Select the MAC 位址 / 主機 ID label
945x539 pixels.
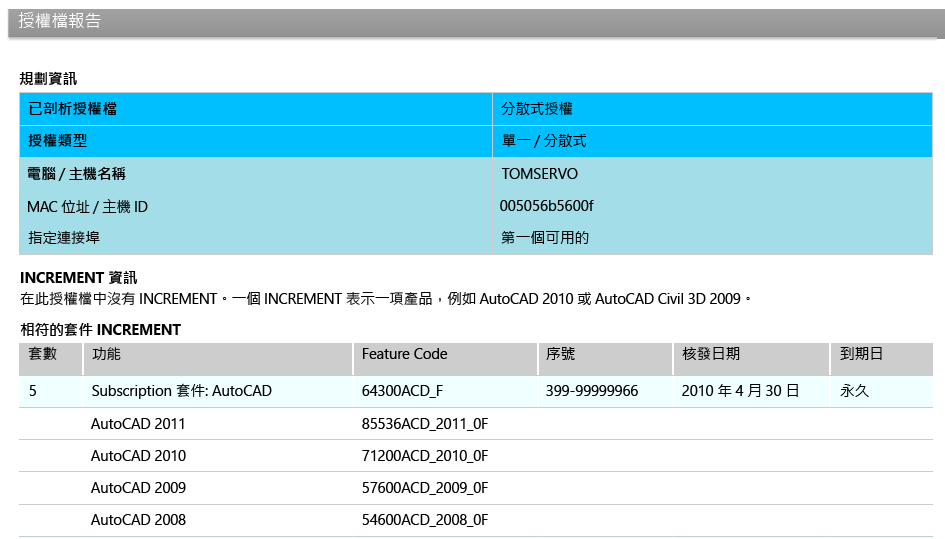tap(87, 207)
